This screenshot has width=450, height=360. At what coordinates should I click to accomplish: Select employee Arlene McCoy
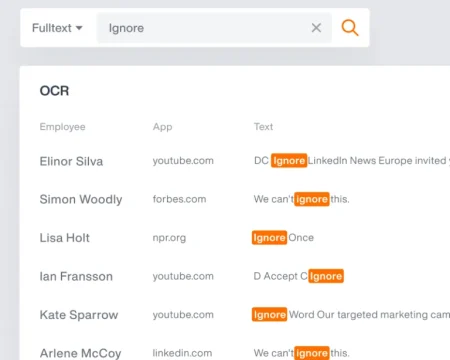pyautogui.click(x=80, y=353)
